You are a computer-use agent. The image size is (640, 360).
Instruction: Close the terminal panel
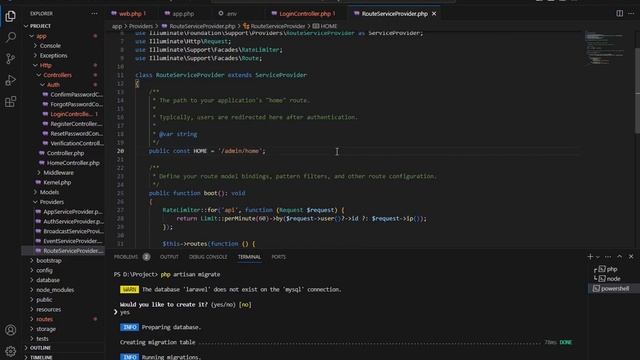(631, 256)
